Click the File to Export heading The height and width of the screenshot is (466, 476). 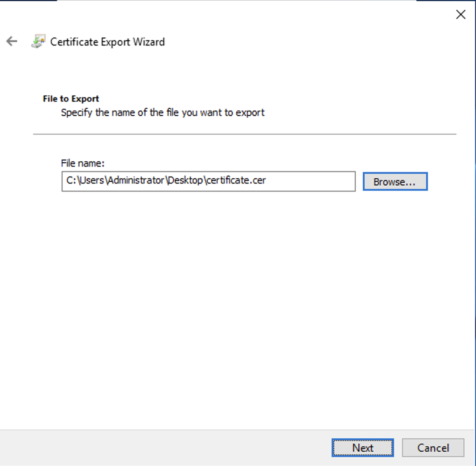click(70, 98)
